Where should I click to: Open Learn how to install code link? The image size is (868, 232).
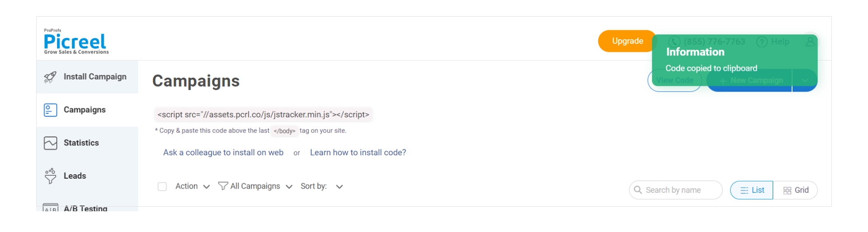click(358, 153)
